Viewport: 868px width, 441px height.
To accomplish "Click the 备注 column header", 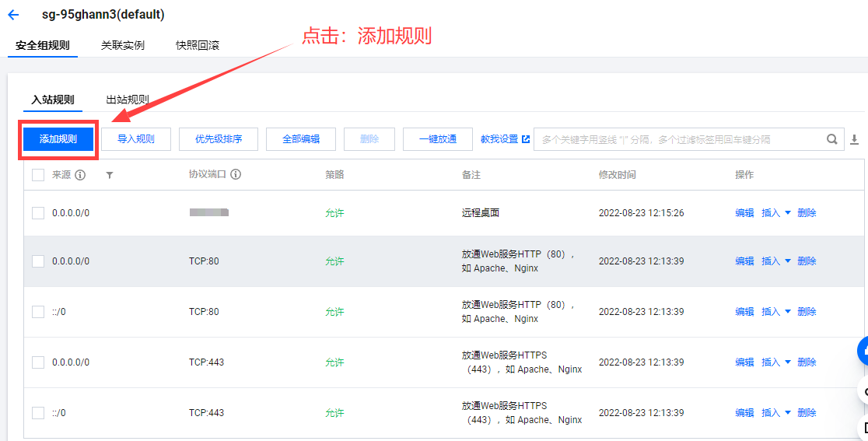I will click(471, 175).
